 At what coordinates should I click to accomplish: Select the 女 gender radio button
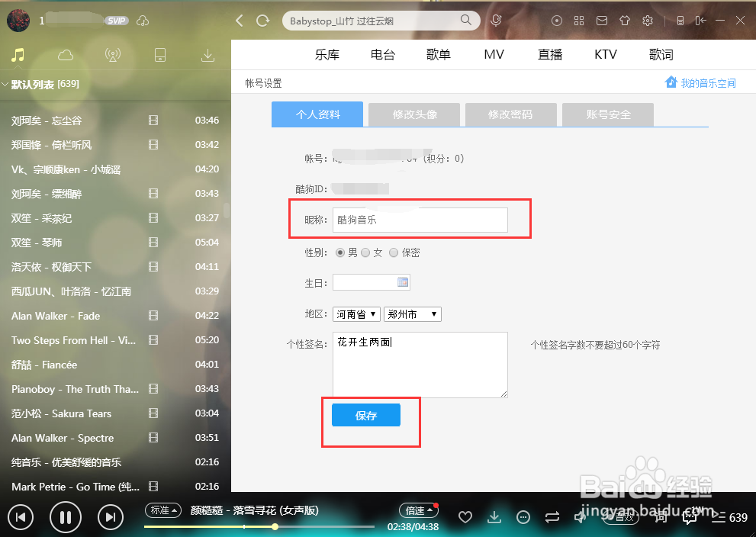click(365, 252)
